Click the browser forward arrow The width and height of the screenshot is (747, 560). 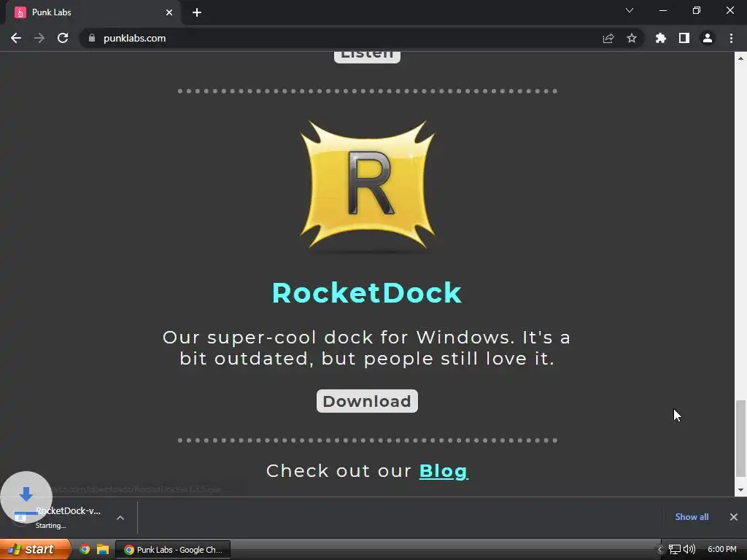click(39, 38)
